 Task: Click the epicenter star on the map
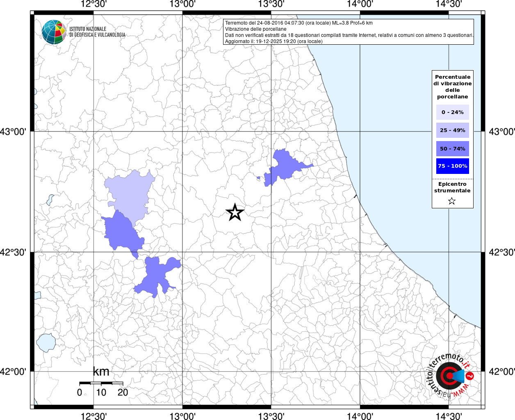click(235, 212)
